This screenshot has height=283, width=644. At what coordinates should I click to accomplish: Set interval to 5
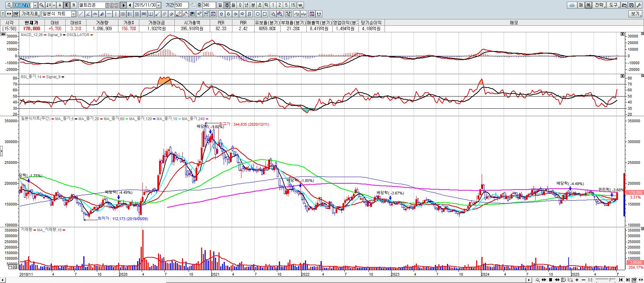coord(286,5)
